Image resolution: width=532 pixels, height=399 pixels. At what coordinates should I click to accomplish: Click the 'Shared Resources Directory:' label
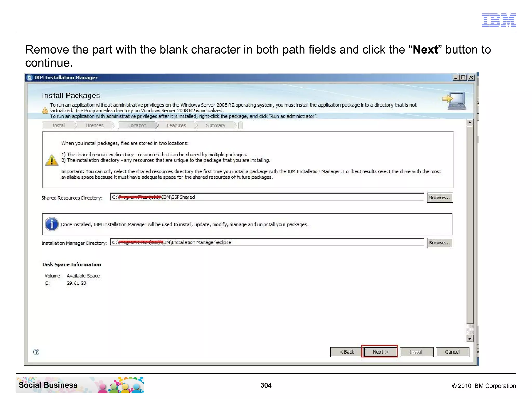(72, 198)
